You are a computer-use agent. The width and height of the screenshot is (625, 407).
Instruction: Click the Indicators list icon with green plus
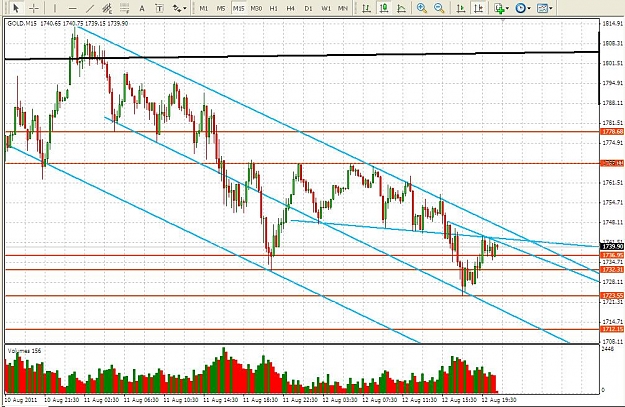click(x=499, y=8)
